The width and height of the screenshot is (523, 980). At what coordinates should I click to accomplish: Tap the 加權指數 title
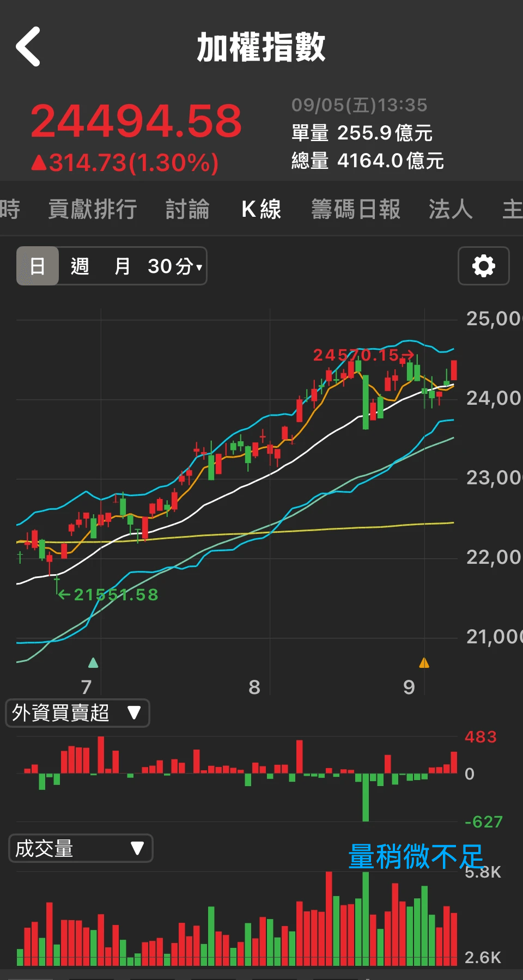click(x=261, y=47)
